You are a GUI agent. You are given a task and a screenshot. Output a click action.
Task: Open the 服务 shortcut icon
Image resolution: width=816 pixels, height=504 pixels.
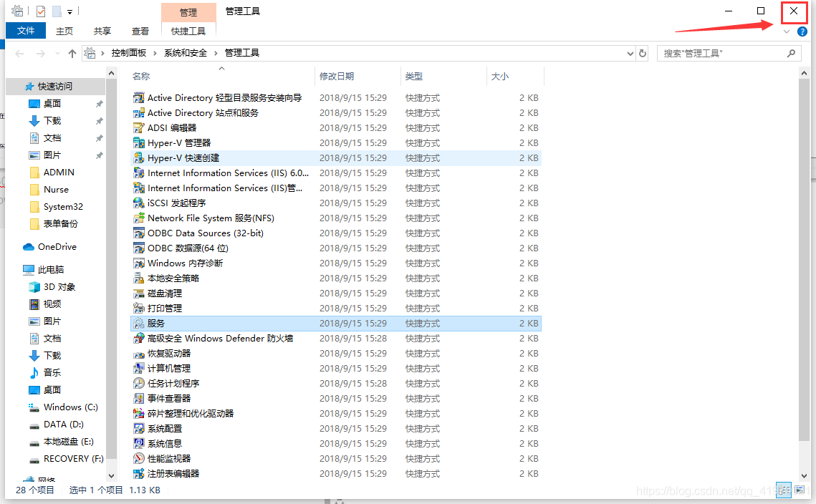[138, 324]
